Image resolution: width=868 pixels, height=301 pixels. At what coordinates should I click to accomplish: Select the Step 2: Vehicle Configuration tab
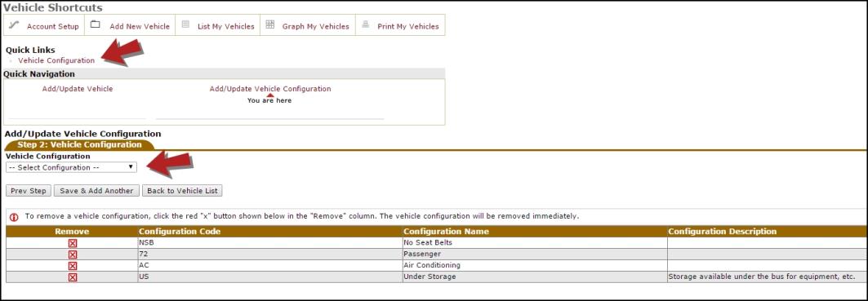point(80,144)
